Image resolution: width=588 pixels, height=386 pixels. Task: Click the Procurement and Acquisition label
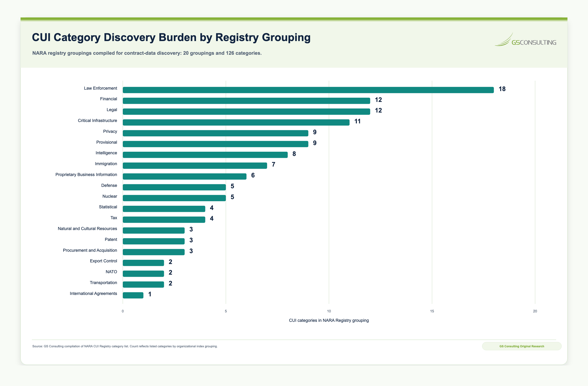(x=90, y=251)
